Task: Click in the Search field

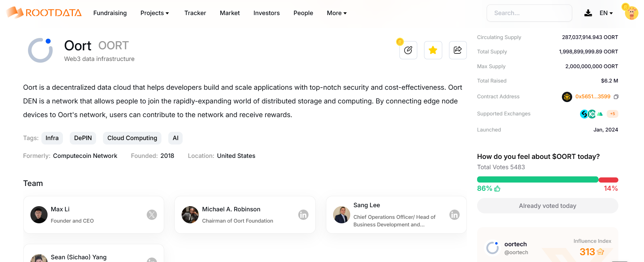Action: pyautogui.click(x=529, y=13)
